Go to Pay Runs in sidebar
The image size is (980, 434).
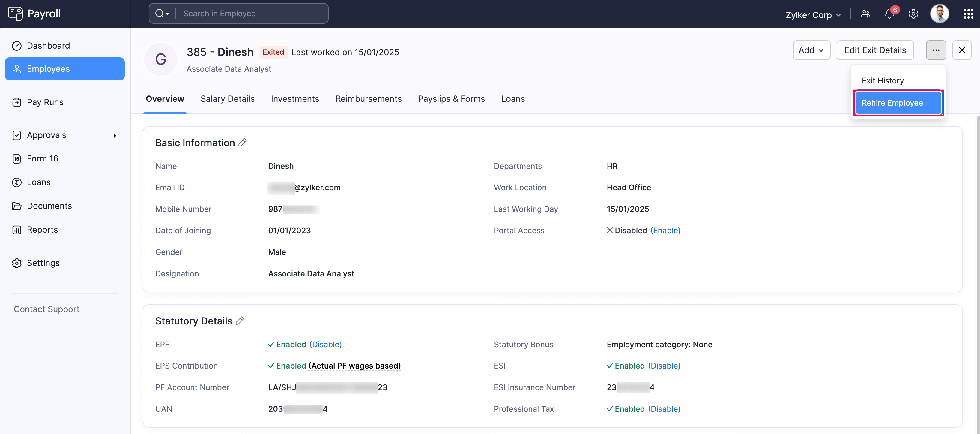click(45, 102)
